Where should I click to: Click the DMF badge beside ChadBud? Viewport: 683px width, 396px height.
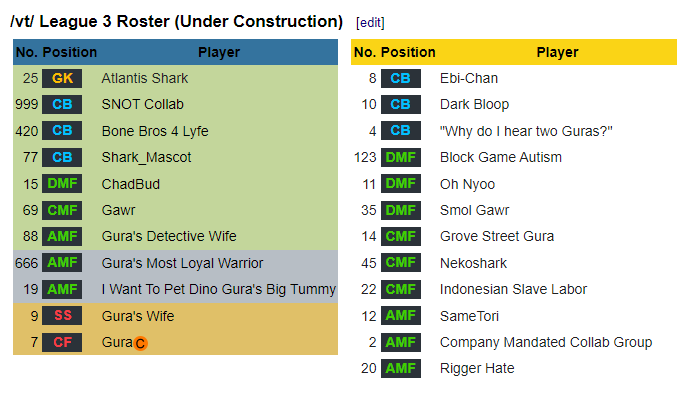[x=62, y=184]
